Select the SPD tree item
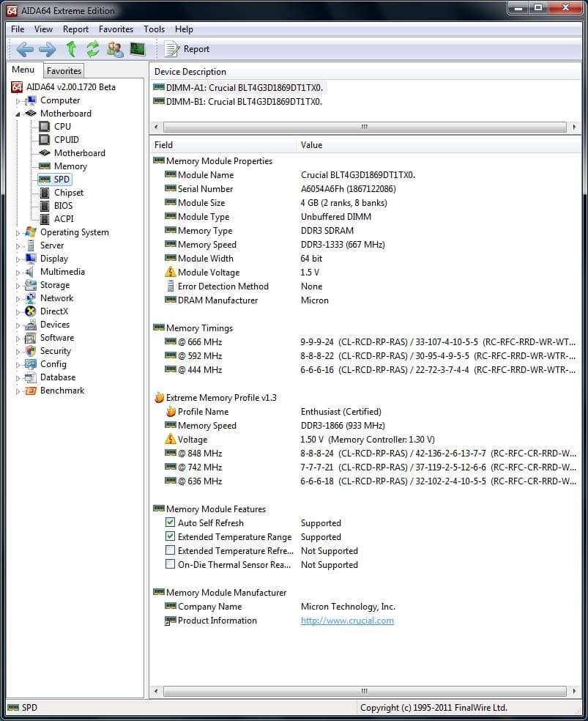The height and width of the screenshot is (721, 588). click(62, 180)
